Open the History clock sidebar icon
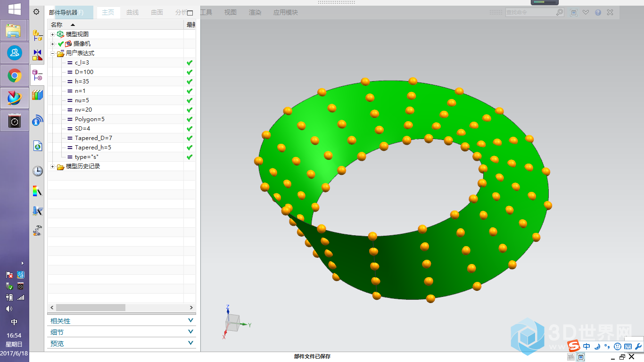 38,171
